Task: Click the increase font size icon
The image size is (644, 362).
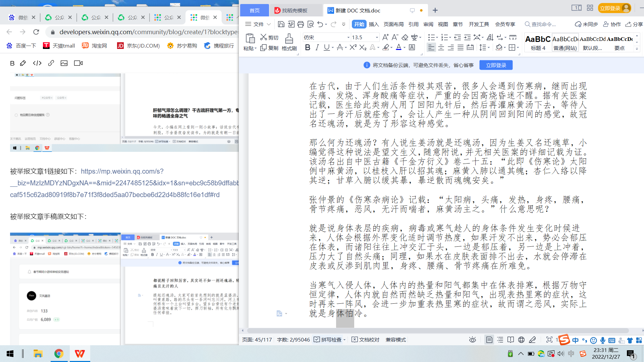Action: pyautogui.click(x=385, y=37)
